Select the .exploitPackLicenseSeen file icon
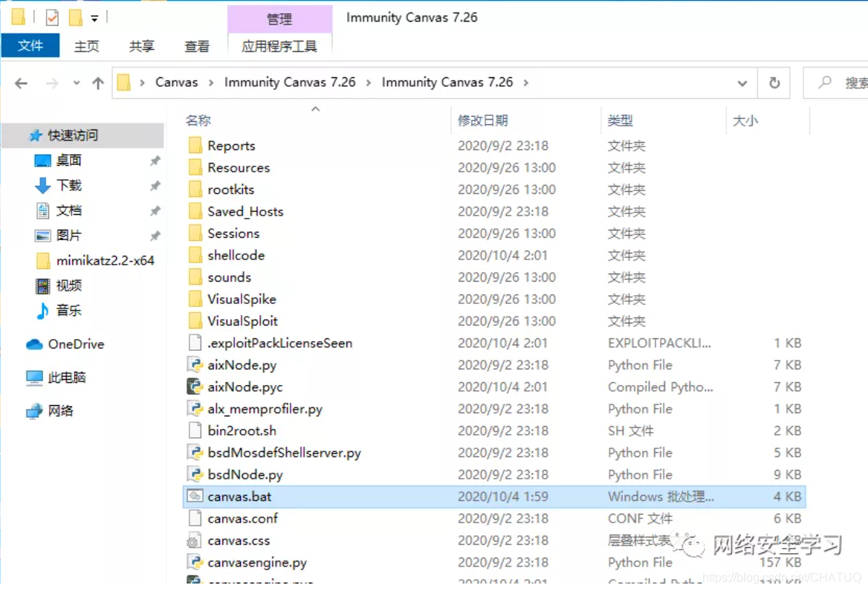Viewport: 868px width, 591px height. pyautogui.click(x=195, y=343)
